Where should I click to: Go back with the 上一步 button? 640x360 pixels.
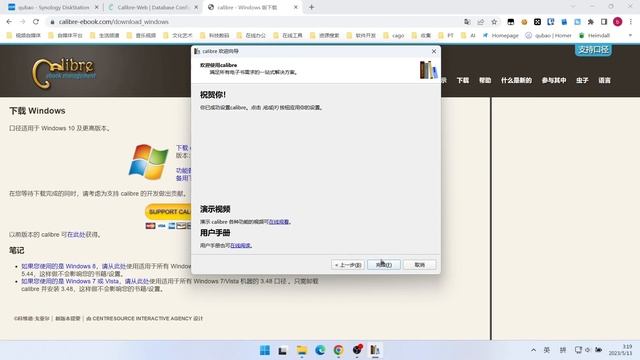point(348,265)
